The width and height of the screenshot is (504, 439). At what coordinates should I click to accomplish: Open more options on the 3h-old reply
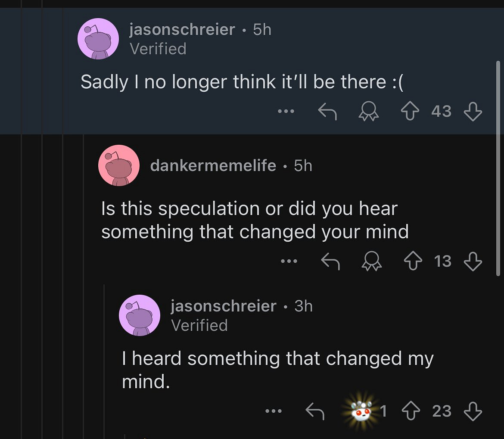pyautogui.click(x=273, y=411)
